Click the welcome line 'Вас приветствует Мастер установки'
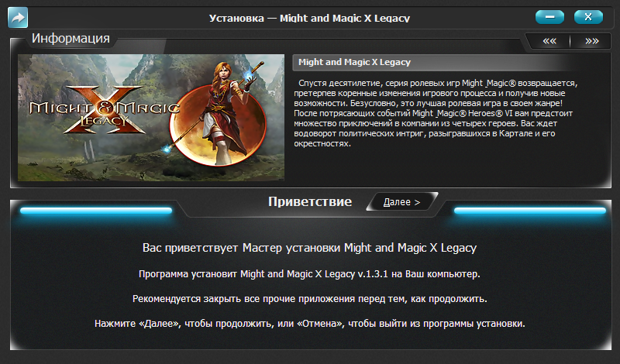620x364 pixels. coord(310,249)
